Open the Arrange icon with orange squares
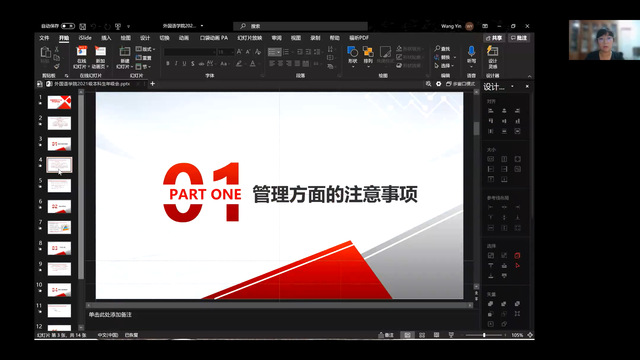 click(x=368, y=55)
